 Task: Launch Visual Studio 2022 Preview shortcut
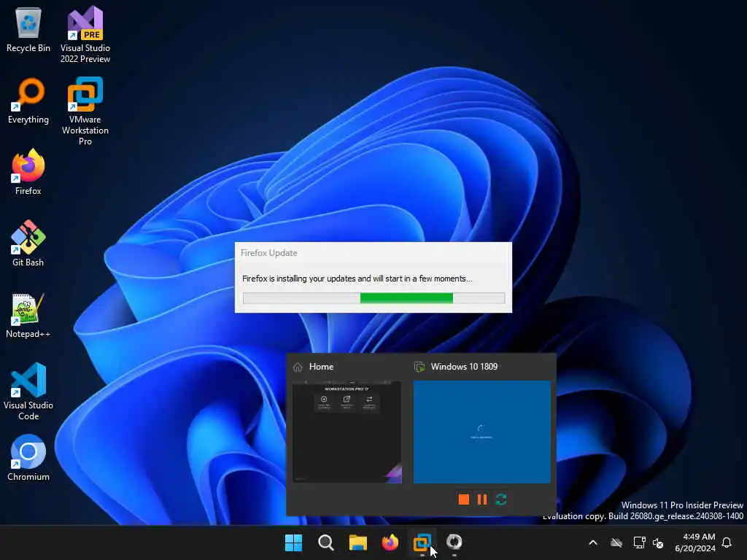click(85, 34)
